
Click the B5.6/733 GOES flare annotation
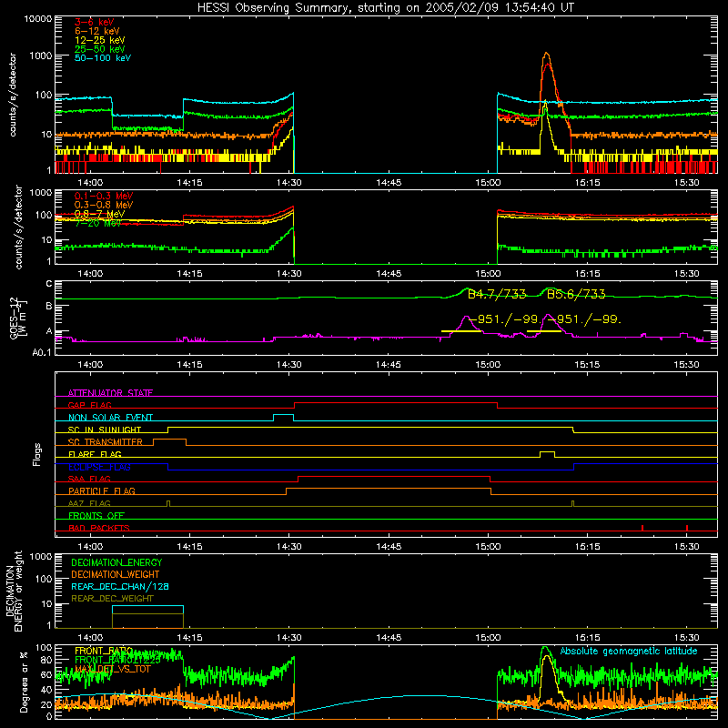(x=576, y=294)
